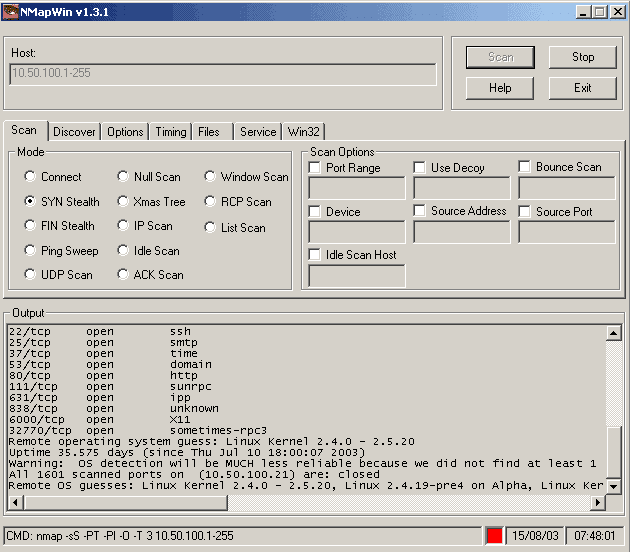The height and width of the screenshot is (552, 630).
Task: Tick the Bounce Scan checkbox
Action: pos(524,167)
